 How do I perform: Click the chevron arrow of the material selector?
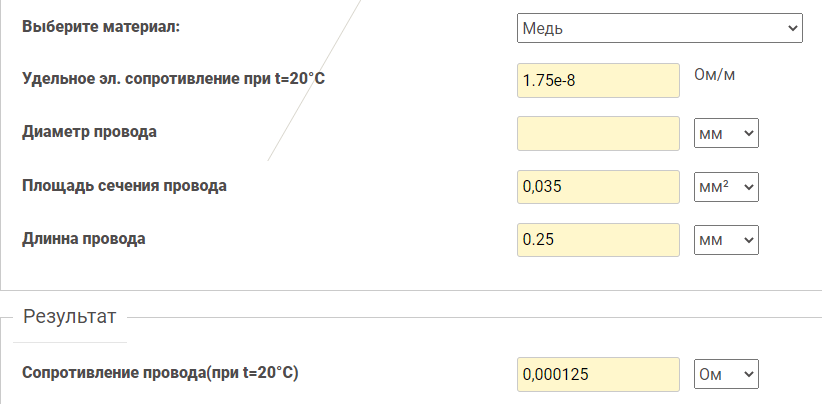[793, 28]
